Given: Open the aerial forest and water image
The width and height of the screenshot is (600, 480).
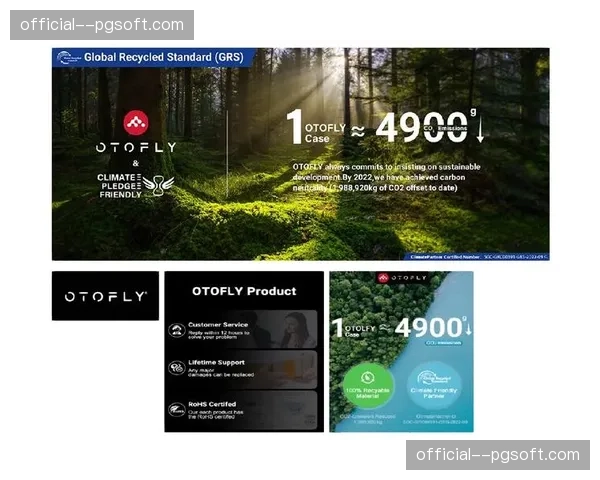Looking at the screenshot, I should click(x=401, y=352).
